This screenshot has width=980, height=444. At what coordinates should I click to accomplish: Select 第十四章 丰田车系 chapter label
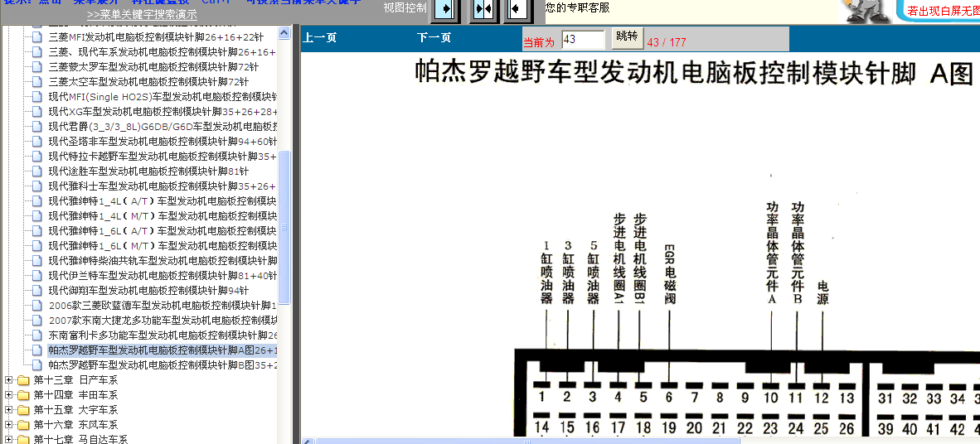point(75,394)
